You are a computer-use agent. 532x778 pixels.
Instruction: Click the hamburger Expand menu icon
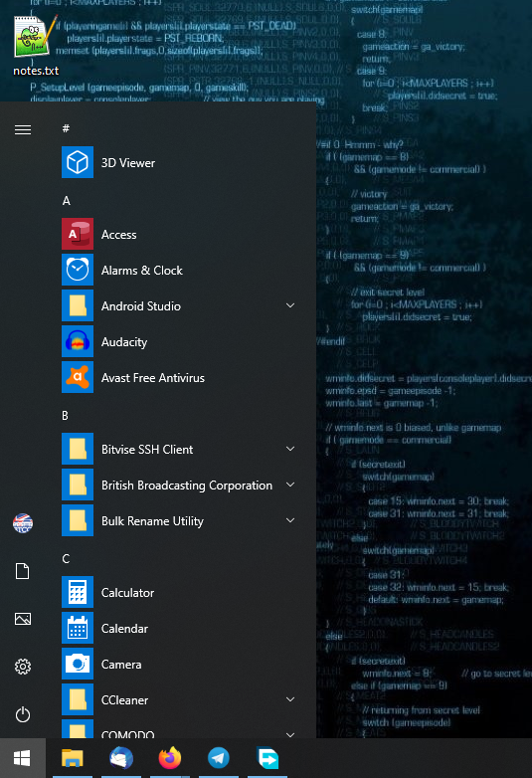(x=23, y=130)
